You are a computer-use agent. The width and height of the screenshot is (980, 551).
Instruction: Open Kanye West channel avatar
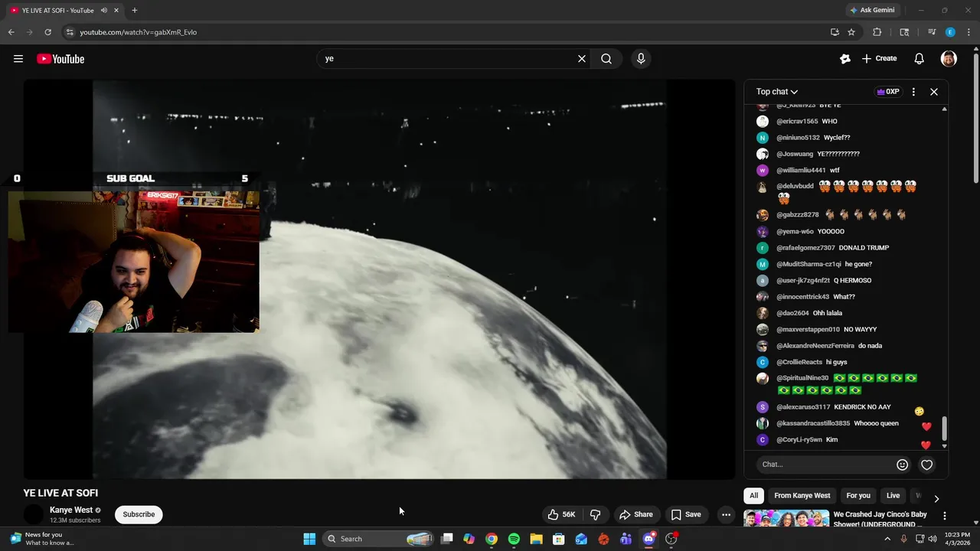point(34,514)
